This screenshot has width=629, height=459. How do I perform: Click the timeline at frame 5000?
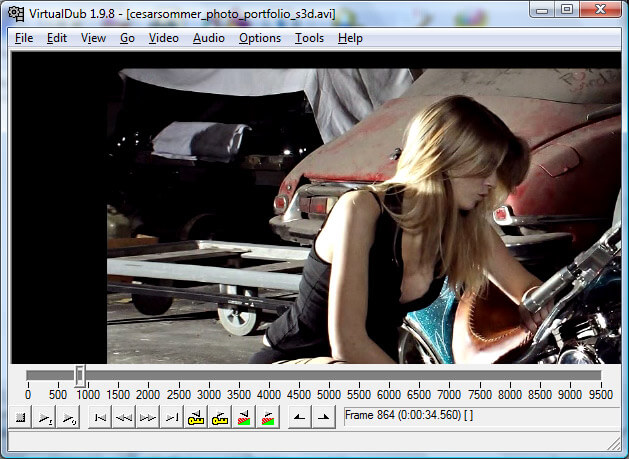pyautogui.click(x=329, y=376)
